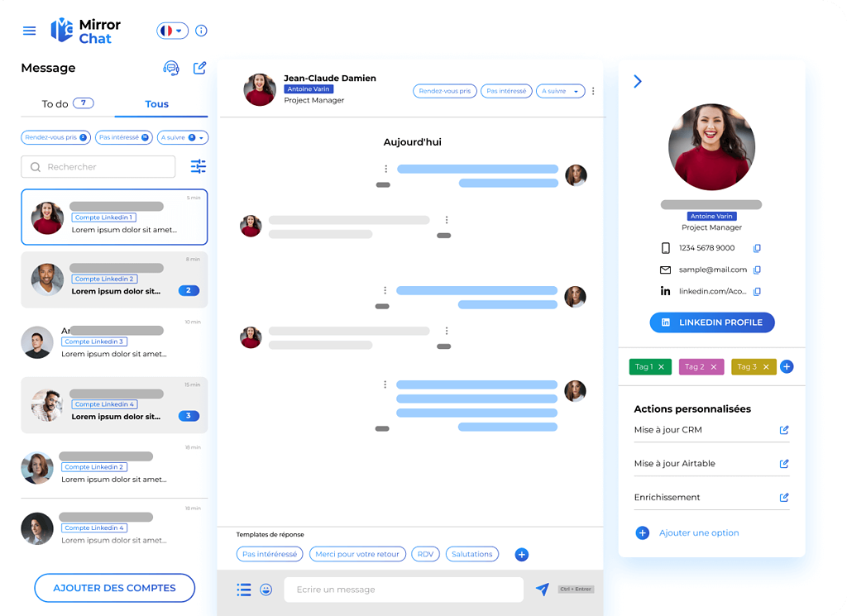Select the green Tag 1 swatch

click(x=650, y=366)
